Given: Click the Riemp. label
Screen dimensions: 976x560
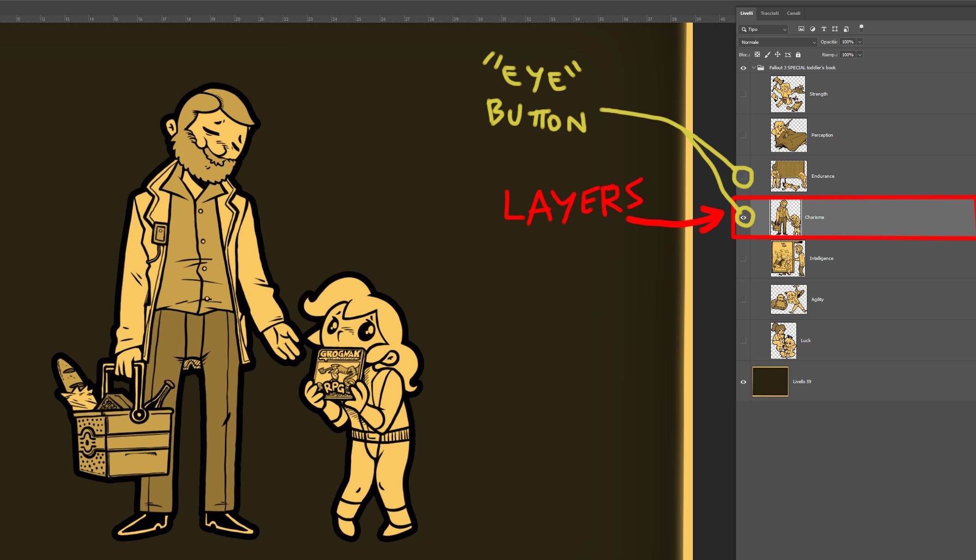Looking at the screenshot, I should coord(830,55).
